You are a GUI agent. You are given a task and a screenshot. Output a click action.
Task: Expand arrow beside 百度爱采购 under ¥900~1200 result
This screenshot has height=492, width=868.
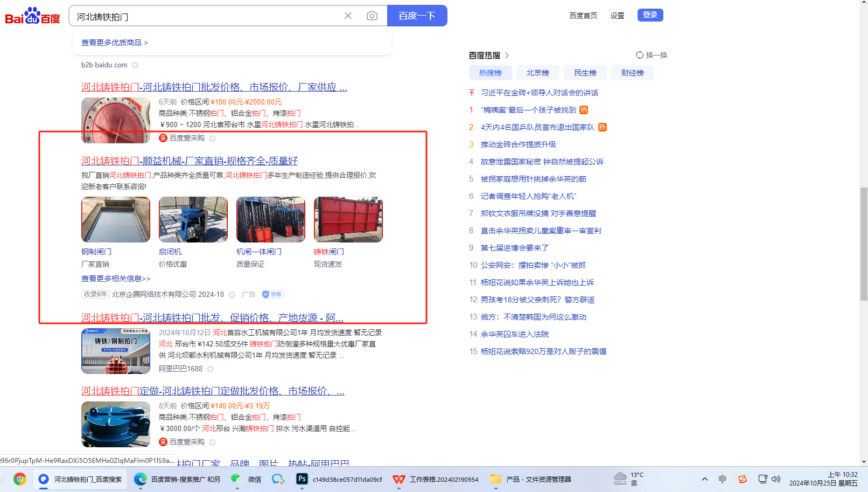point(213,138)
